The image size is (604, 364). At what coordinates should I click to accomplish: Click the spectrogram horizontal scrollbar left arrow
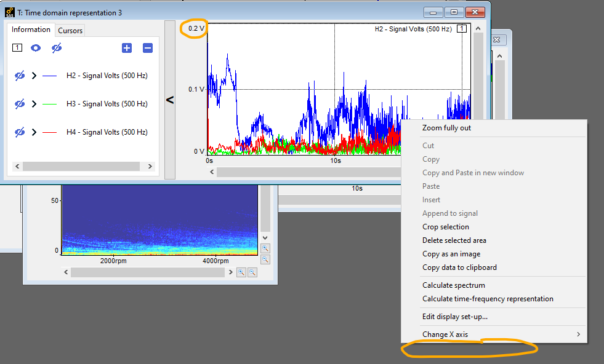66,272
